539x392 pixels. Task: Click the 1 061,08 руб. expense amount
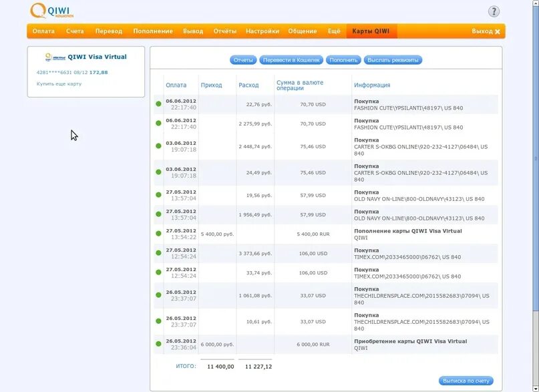(x=255, y=295)
